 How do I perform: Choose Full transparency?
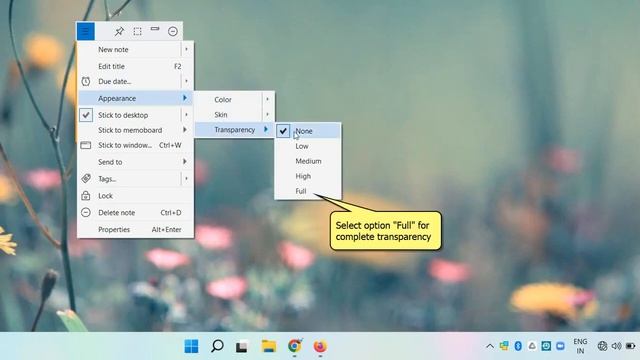[x=308, y=191]
